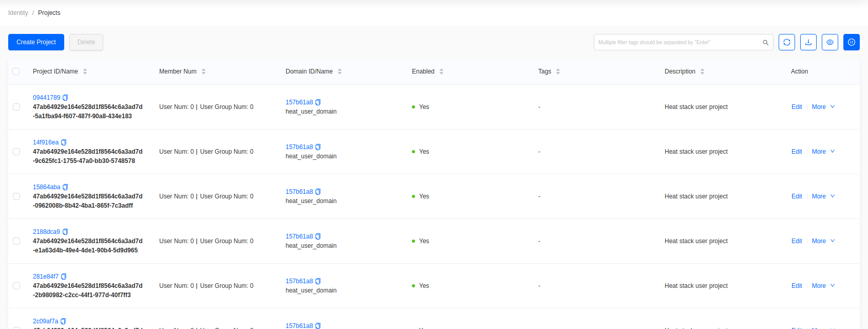
Task: Click the search magnifier icon
Action: point(765,43)
